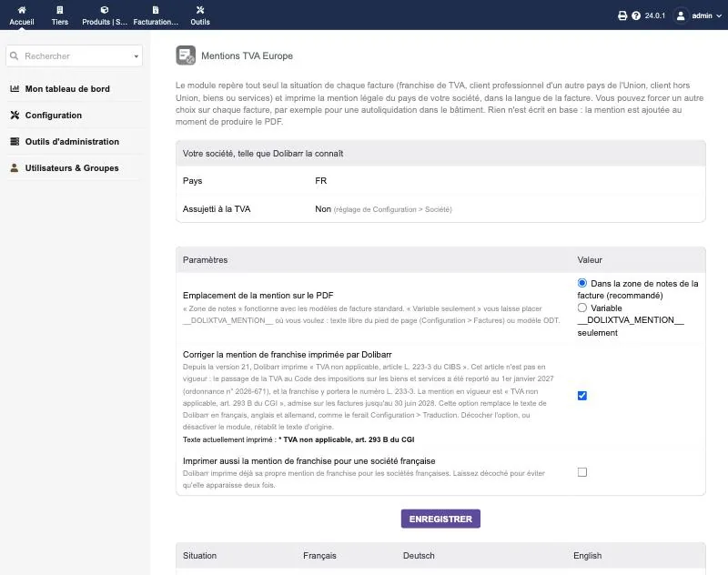Viewport: 728px width, 575px height.
Task: Open the Configuration menu entry
Action: point(54,116)
